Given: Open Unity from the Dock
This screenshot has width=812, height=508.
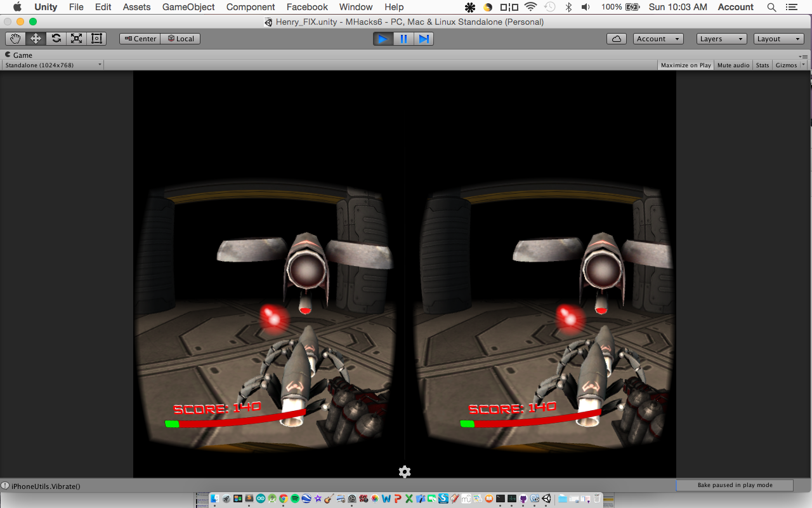Looking at the screenshot, I should (546, 498).
